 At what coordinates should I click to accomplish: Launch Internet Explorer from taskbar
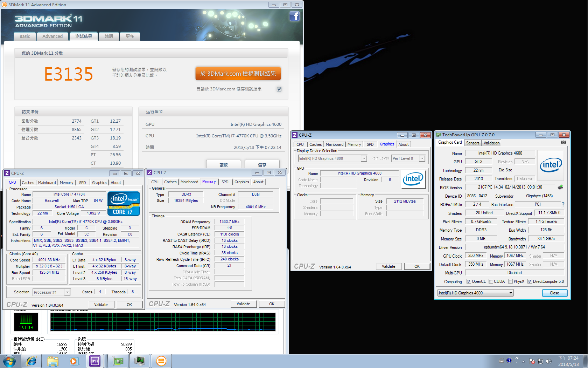point(31,361)
